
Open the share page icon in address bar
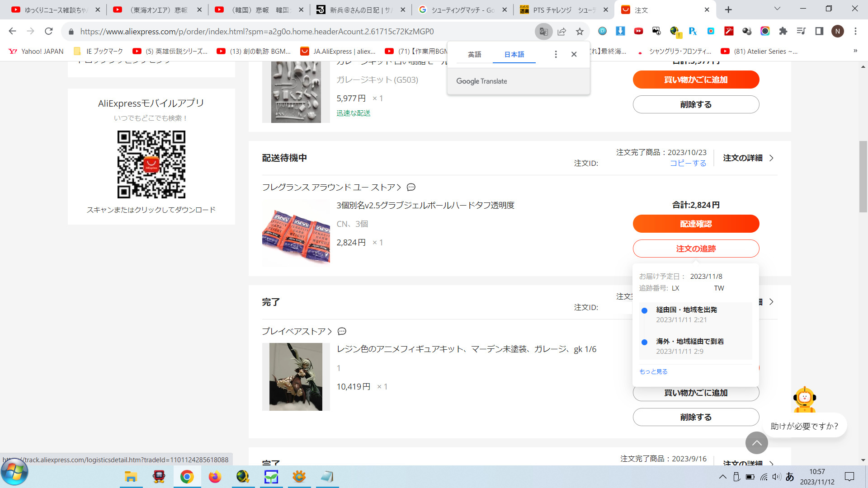point(561,32)
